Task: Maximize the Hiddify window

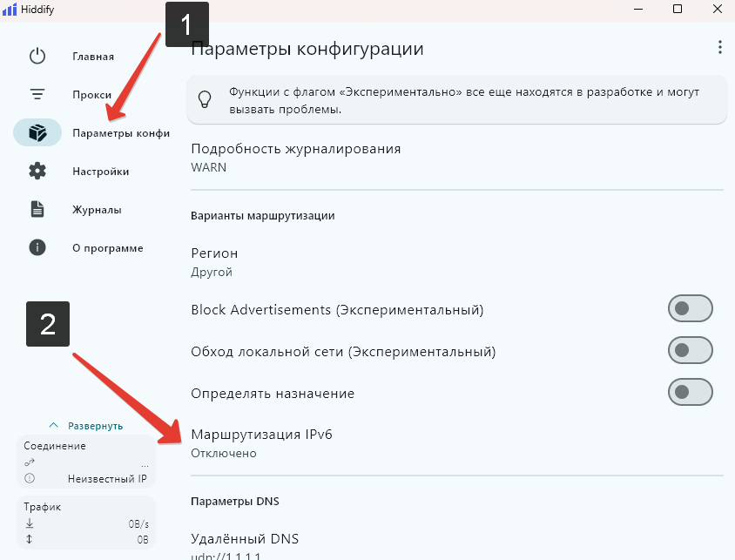Action: [678, 9]
